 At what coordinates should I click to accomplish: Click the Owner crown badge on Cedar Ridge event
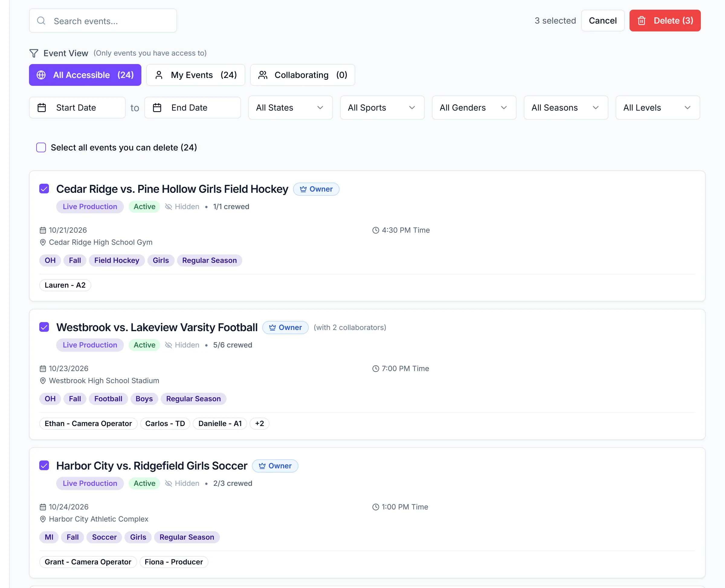click(x=316, y=189)
